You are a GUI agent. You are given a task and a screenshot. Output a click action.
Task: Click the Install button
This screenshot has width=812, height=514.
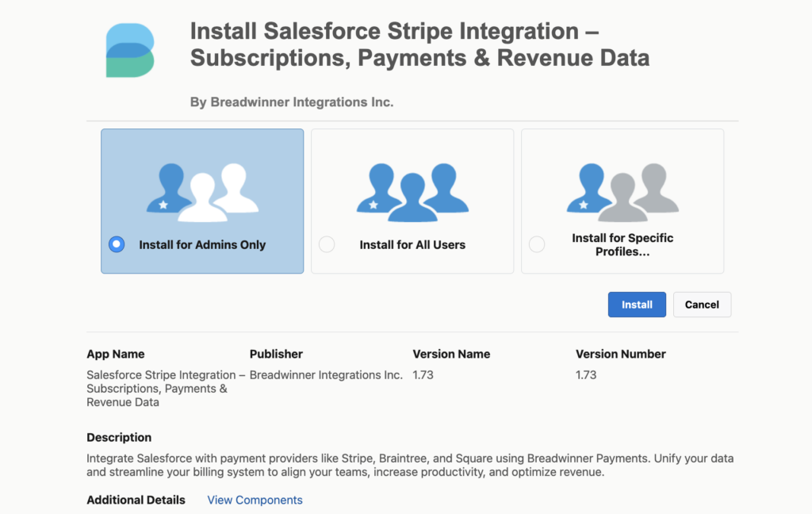point(637,305)
